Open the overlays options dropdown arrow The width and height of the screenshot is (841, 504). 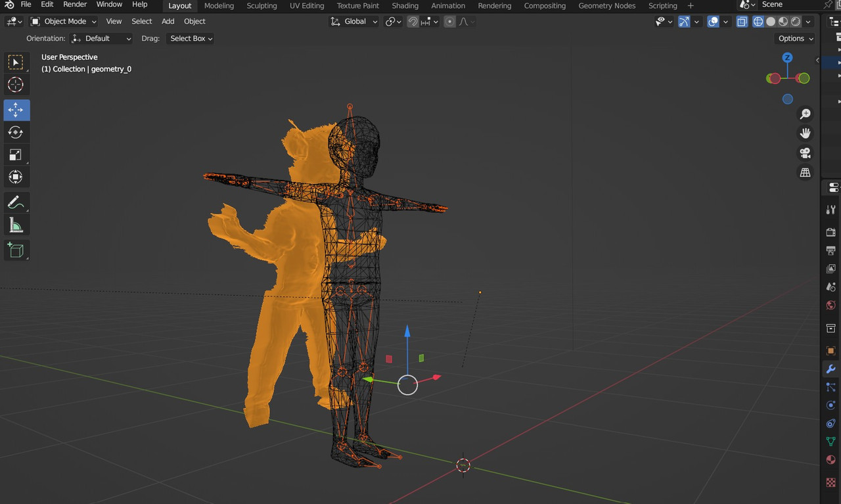(x=726, y=22)
